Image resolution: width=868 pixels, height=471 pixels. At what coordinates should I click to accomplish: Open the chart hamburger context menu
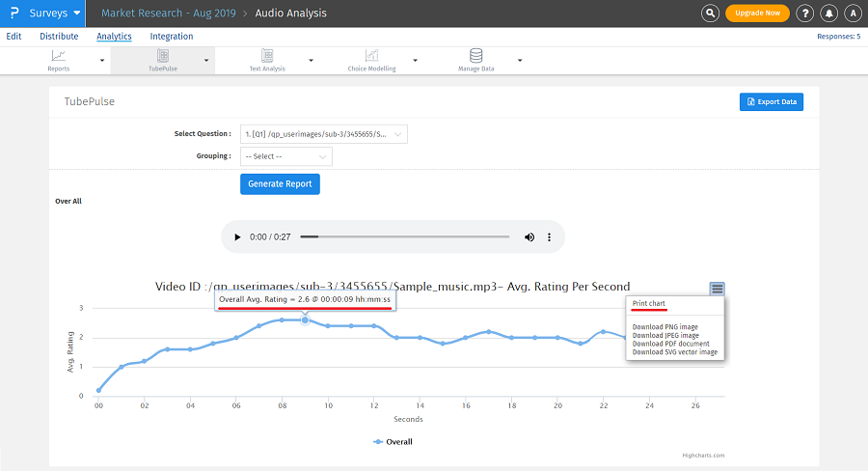[x=717, y=289]
